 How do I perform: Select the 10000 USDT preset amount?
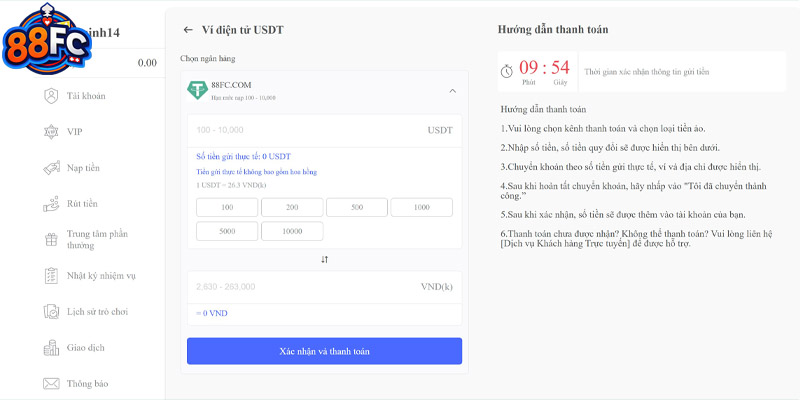[292, 231]
